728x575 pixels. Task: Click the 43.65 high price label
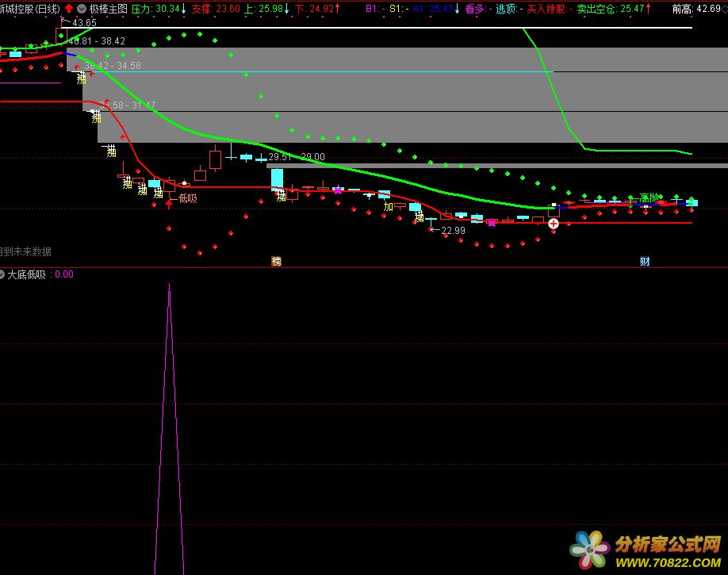click(85, 23)
